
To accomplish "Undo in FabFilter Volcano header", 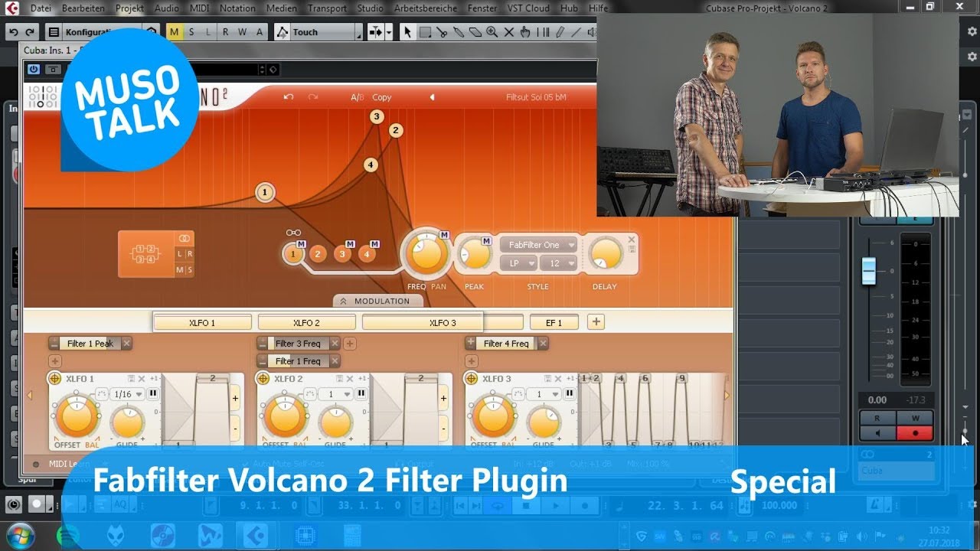I will pyautogui.click(x=289, y=97).
